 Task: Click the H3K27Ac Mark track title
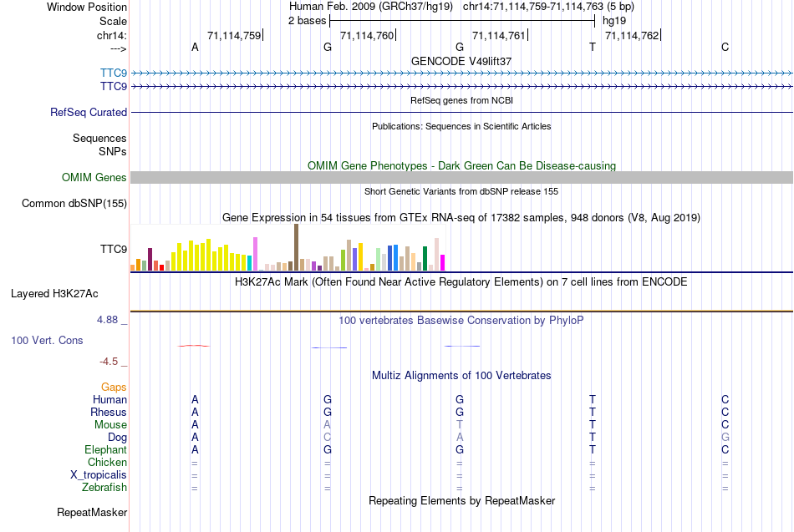(x=461, y=282)
